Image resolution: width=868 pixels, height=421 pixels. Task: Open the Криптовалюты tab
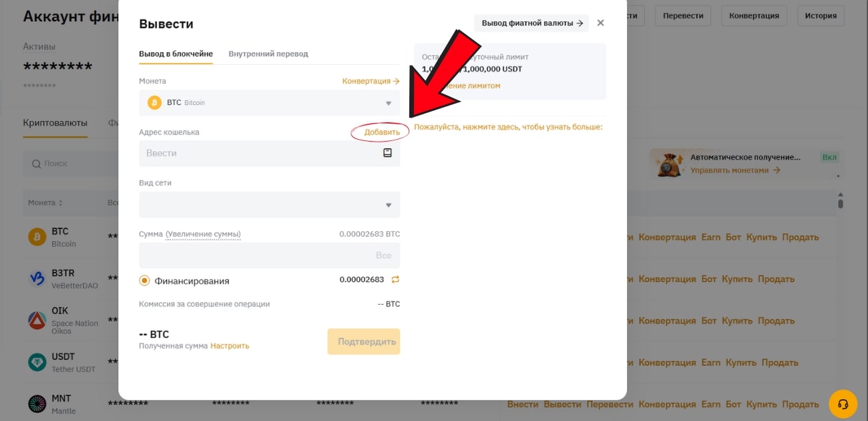point(55,123)
